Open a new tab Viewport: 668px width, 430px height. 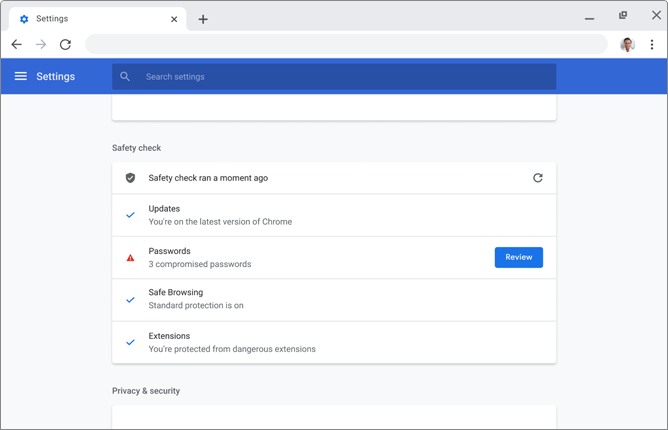tap(203, 19)
